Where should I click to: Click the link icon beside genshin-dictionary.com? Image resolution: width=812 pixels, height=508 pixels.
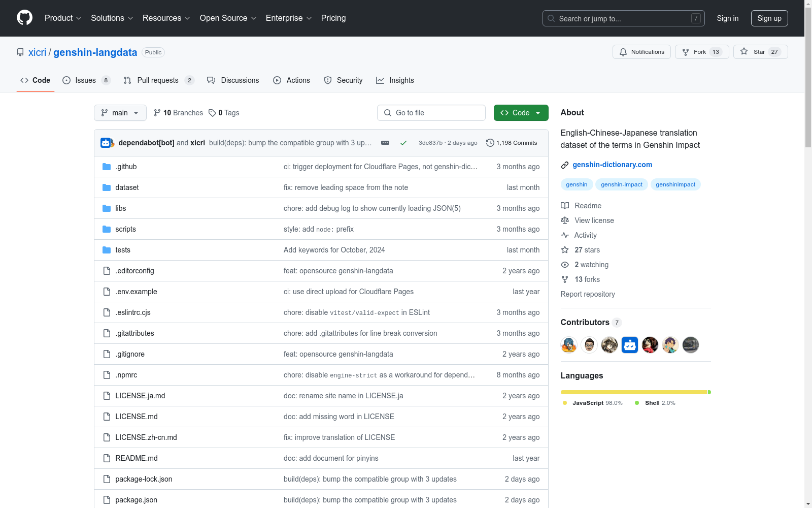pyautogui.click(x=565, y=165)
